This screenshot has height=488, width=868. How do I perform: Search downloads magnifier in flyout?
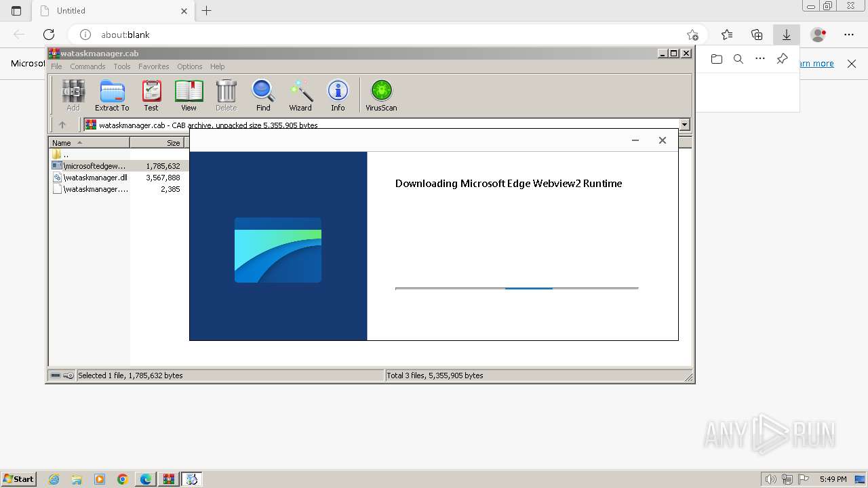[738, 59]
